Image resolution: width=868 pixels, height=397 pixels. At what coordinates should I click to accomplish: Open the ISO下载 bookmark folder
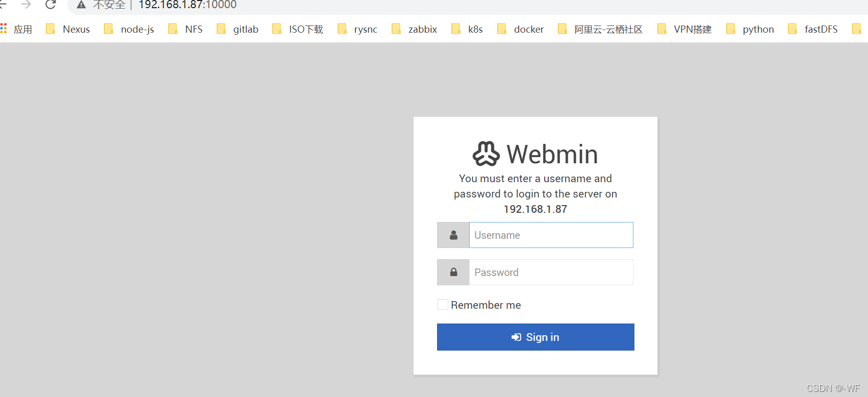pos(298,29)
